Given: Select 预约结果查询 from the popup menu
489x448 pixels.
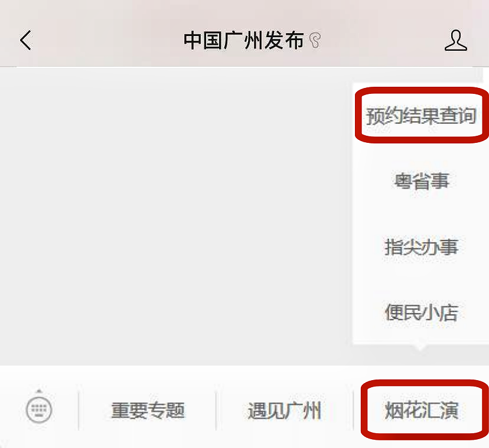Looking at the screenshot, I should [x=420, y=116].
